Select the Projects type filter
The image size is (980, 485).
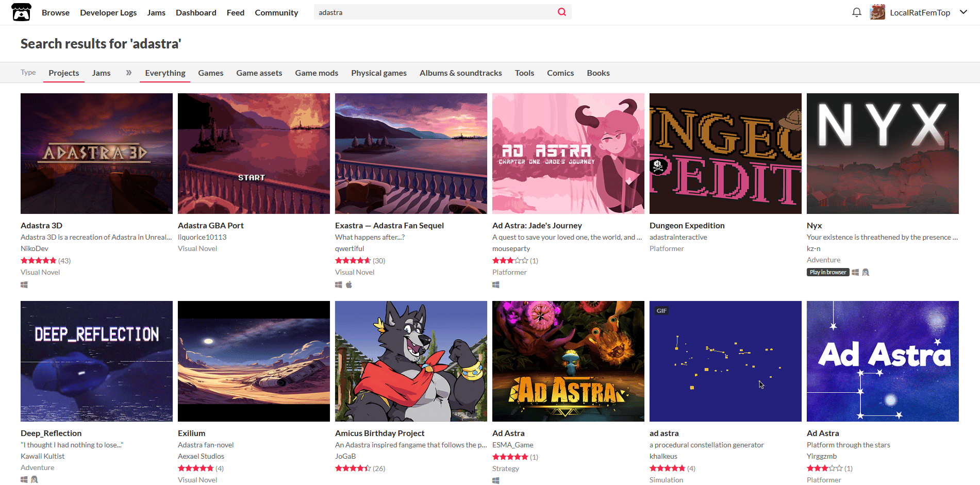point(64,73)
